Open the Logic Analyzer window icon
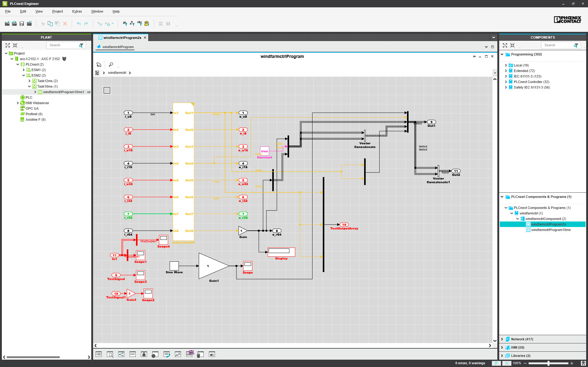588x367 pixels. [x=178, y=354]
